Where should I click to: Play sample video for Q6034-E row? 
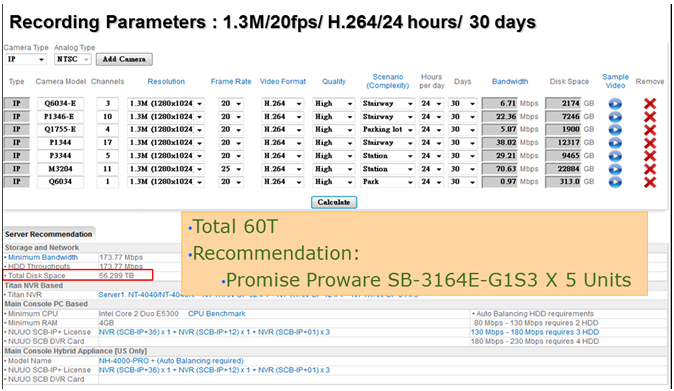[615, 104]
